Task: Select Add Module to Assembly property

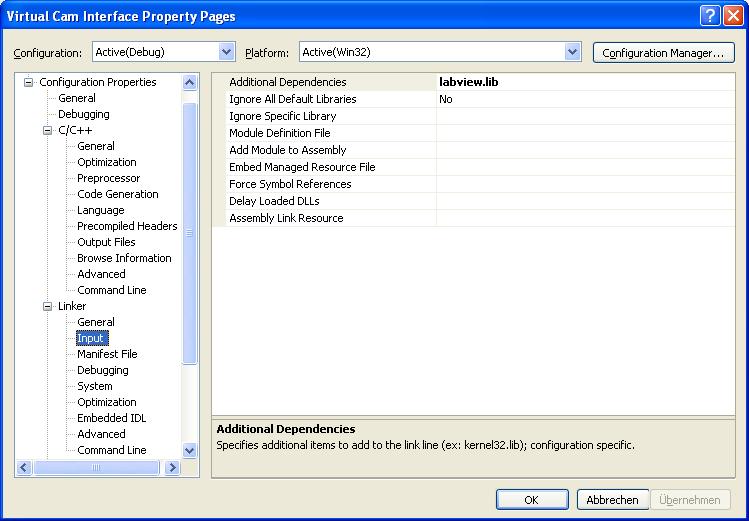Action: (287, 150)
